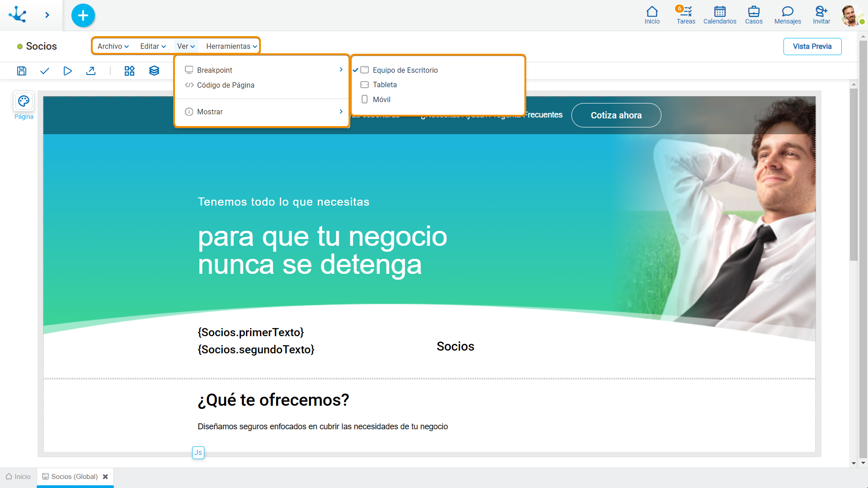Image resolution: width=868 pixels, height=488 pixels.
Task: Open the Archivo menu
Action: (113, 46)
